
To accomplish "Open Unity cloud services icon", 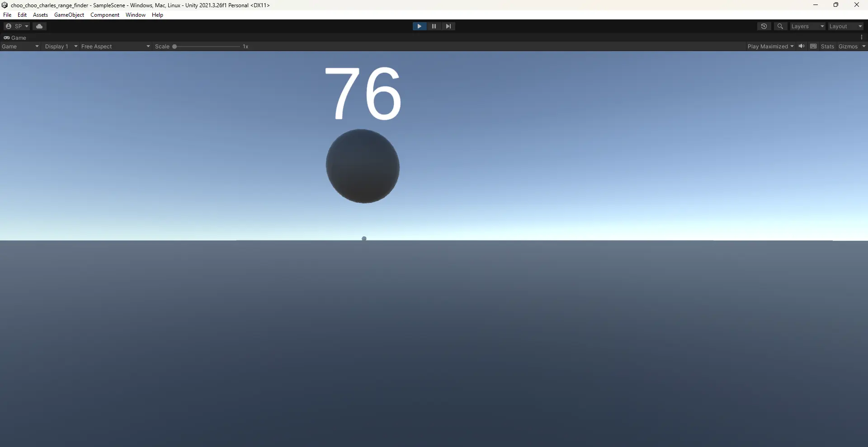I will coord(39,26).
